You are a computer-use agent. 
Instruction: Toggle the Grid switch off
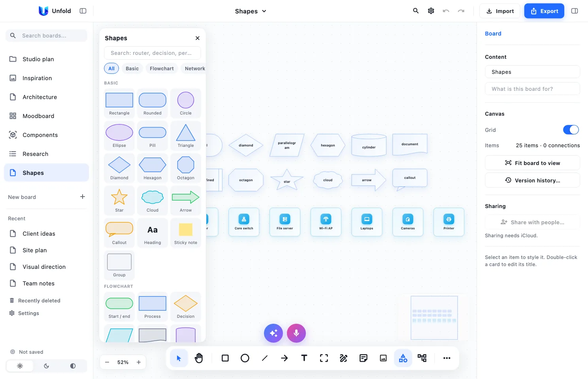(571, 130)
